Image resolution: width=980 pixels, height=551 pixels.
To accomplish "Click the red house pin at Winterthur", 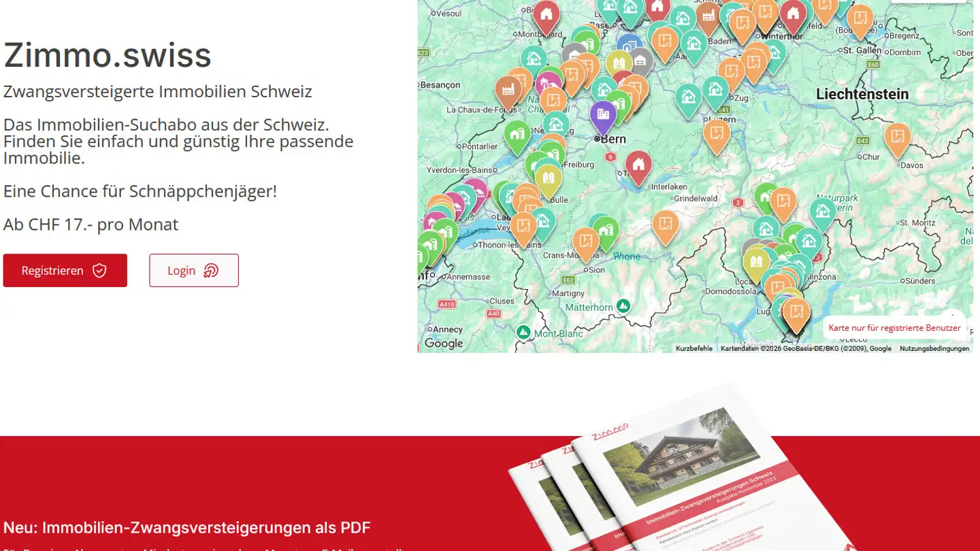I will click(x=793, y=16).
